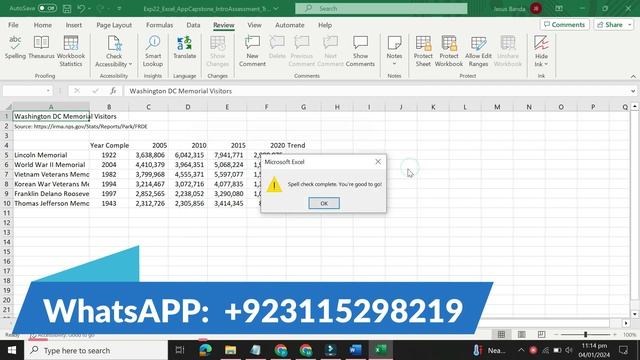The height and width of the screenshot is (360, 640).
Task: Click the Search box in the title bar
Action: tap(381, 9)
